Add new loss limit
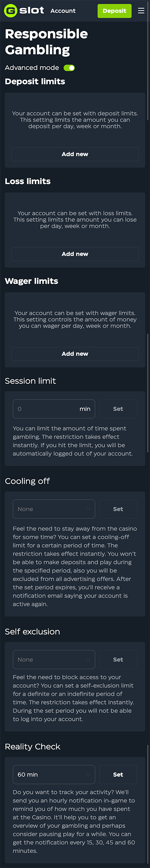Viewport: 150px width, 868px height. pyautogui.click(x=75, y=254)
